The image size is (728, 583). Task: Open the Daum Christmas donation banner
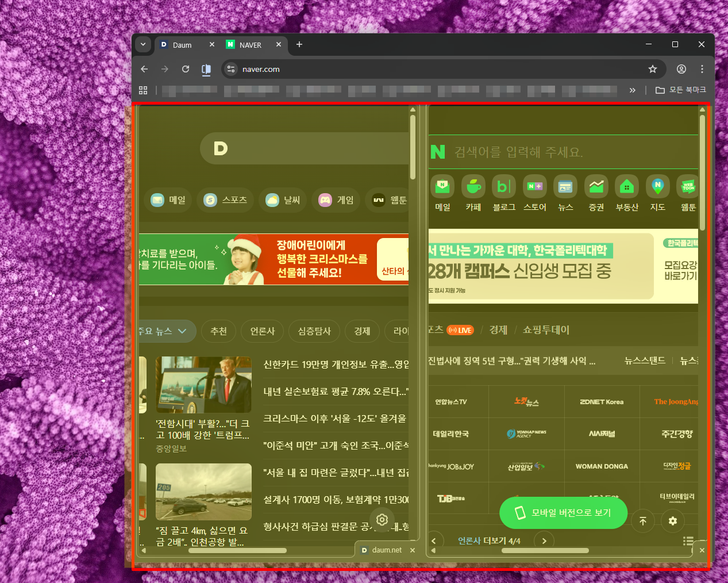point(274,259)
